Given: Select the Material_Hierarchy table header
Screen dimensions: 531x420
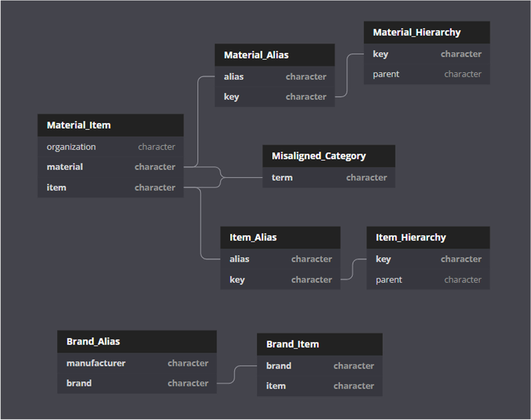Looking at the screenshot, I should click(427, 32).
